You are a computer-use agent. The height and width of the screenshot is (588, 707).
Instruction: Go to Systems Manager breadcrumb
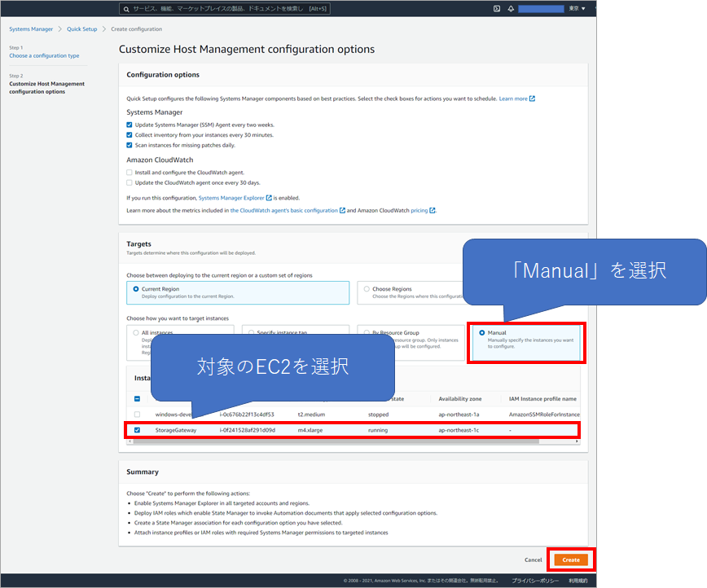click(31, 29)
